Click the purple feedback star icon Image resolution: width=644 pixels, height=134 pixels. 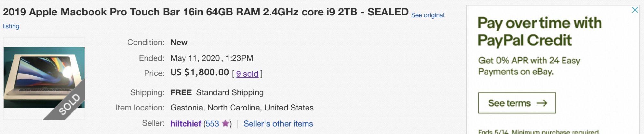(225, 123)
